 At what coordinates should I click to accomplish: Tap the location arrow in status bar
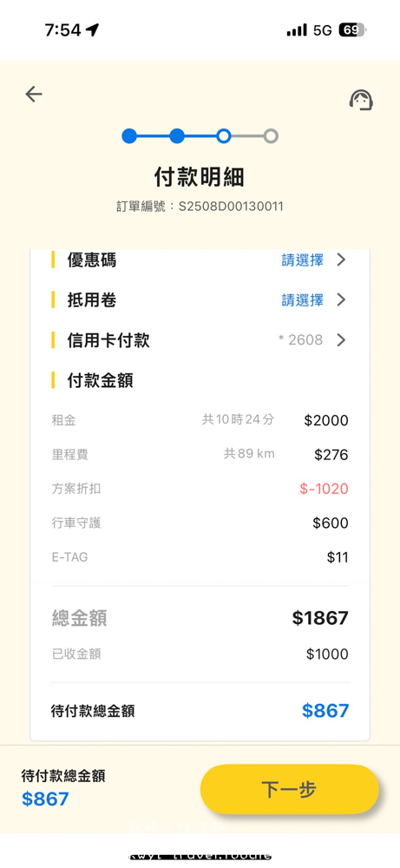click(92, 30)
